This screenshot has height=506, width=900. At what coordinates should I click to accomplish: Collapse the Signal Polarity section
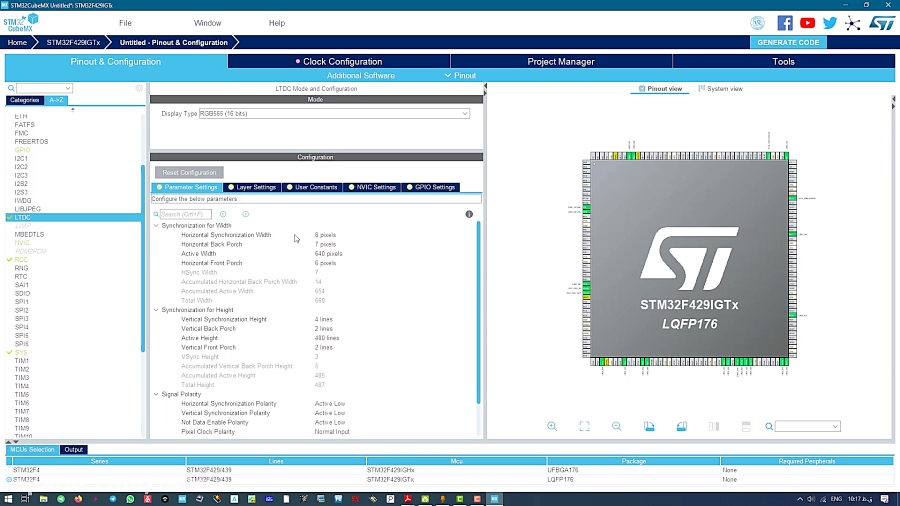(x=156, y=394)
